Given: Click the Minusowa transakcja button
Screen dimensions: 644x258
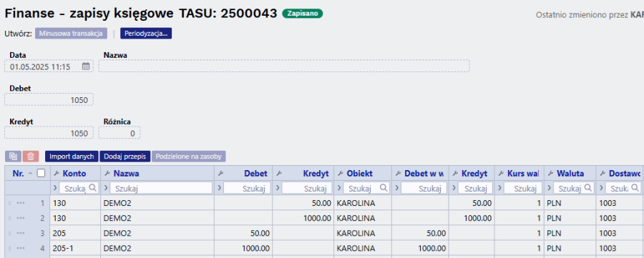Looking at the screenshot, I should point(71,34).
